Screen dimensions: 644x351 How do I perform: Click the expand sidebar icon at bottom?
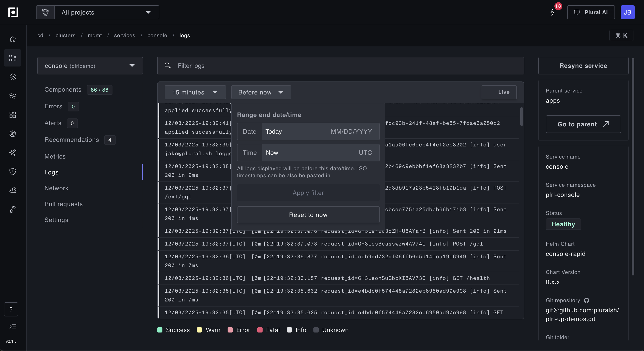click(13, 327)
